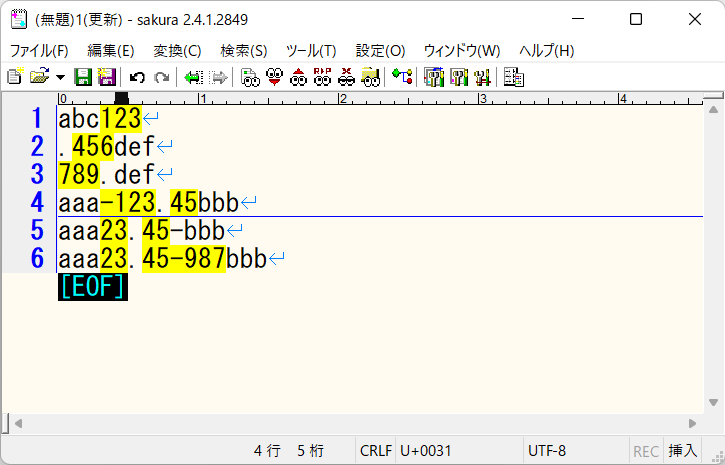The height and width of the screenshot is (465, 725).
Task: Click line number 5 in the gutter
Action: (37, 230)
